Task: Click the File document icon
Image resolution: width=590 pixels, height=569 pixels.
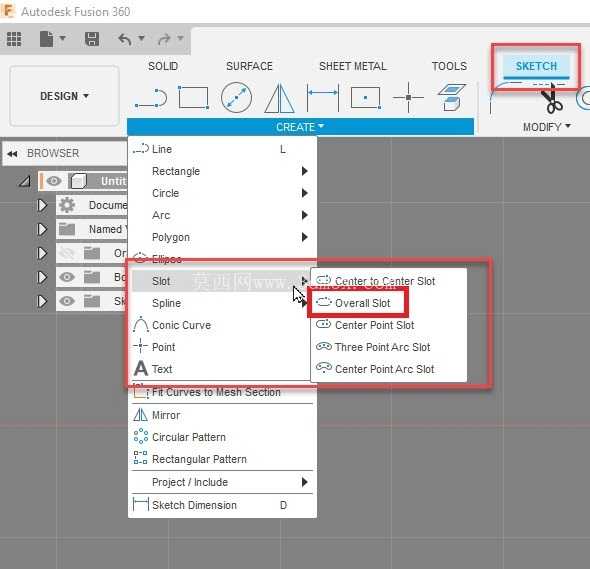Action: click(x=46, y=39)
